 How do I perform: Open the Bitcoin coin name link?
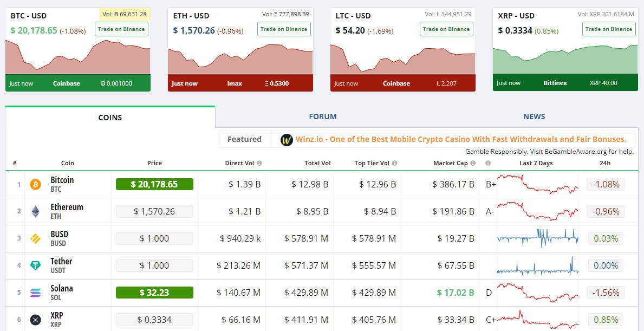pos(62,180)
